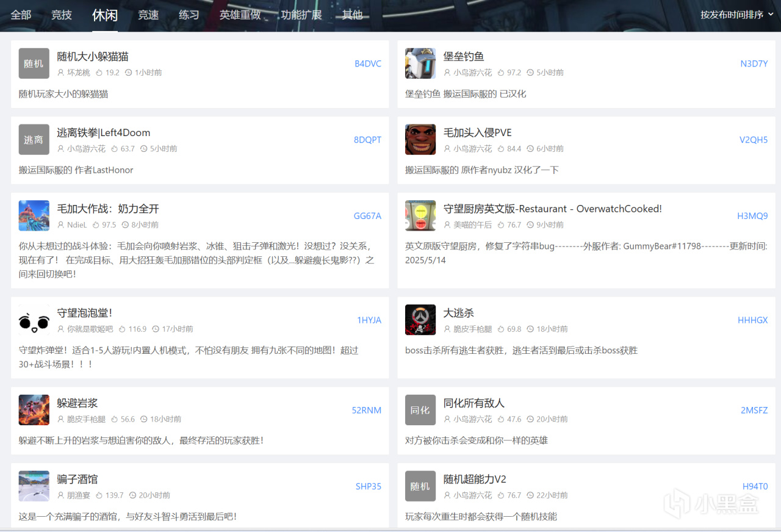Open the 随机大小躲猫猫 card thumbnail

pyautogui.click(x=34, y=63)
